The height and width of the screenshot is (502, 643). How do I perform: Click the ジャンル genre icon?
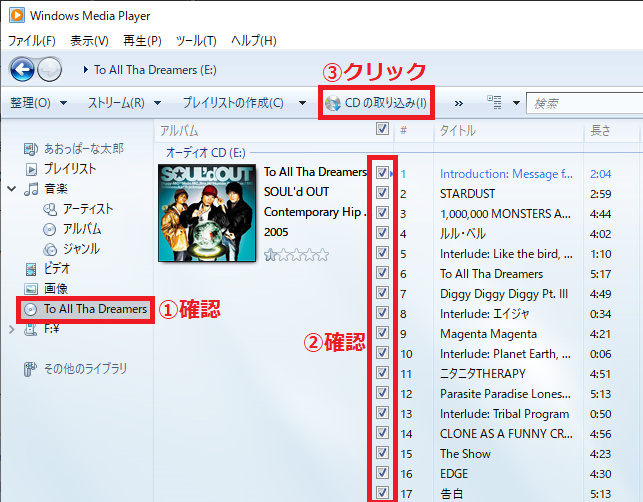[x=50, y=249]
